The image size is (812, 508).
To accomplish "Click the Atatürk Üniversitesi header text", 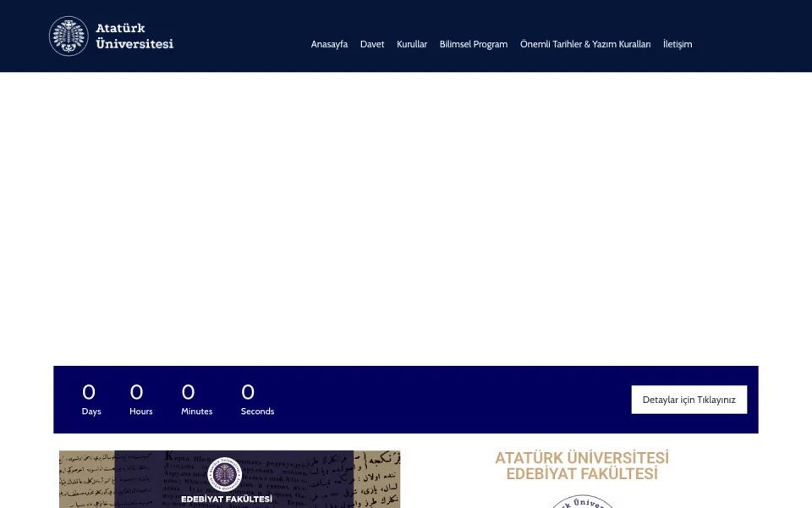I will coord(134,36).
